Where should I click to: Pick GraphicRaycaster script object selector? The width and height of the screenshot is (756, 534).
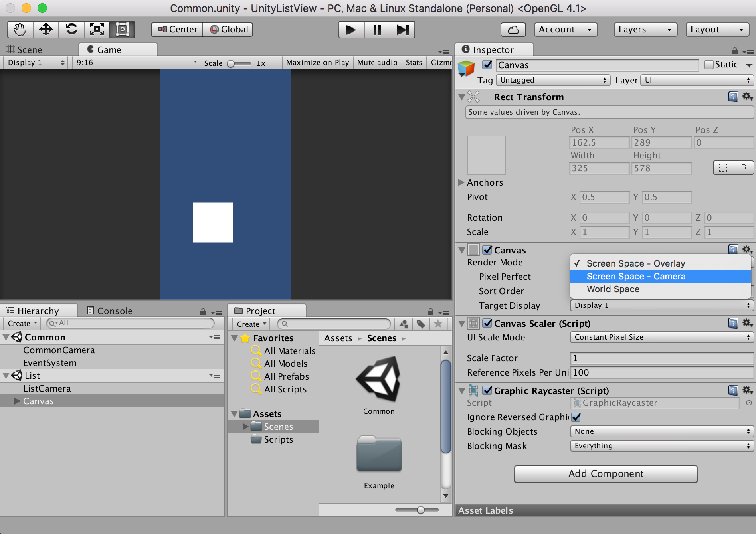click(749, 403)
